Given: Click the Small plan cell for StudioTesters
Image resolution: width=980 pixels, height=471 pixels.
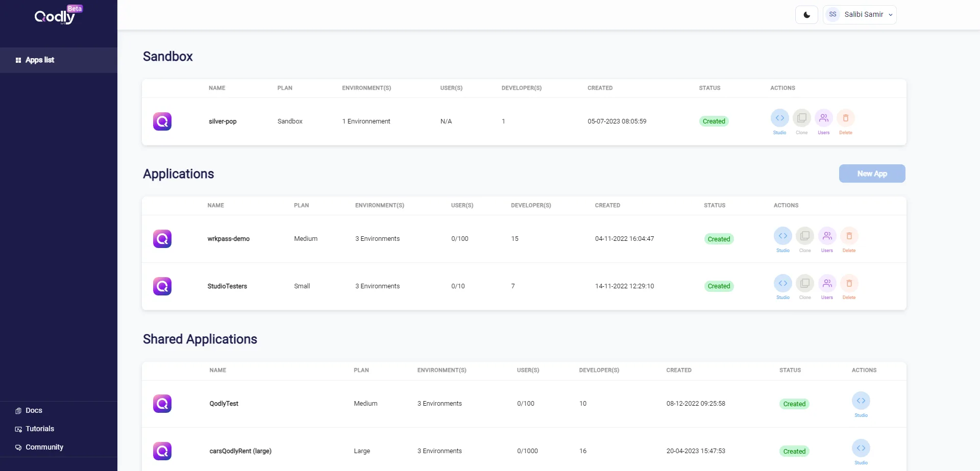Looking at the screenshot, I should 302,286.
